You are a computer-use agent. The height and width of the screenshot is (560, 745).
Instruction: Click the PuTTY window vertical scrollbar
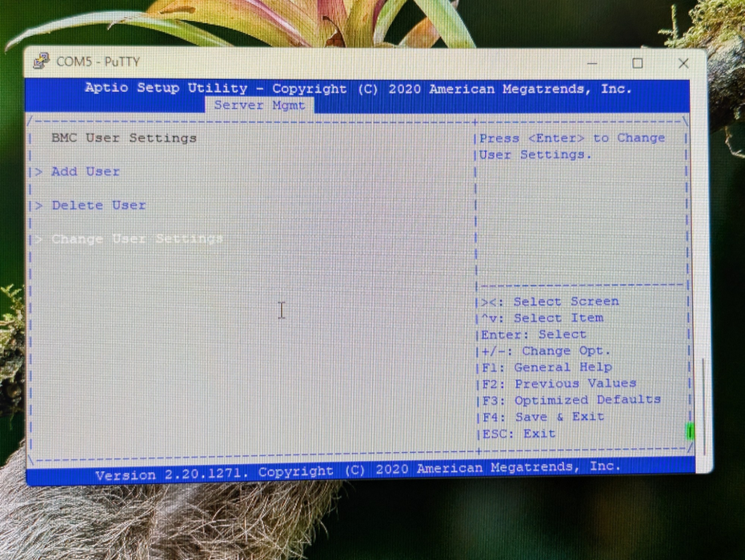coord(703,400)
